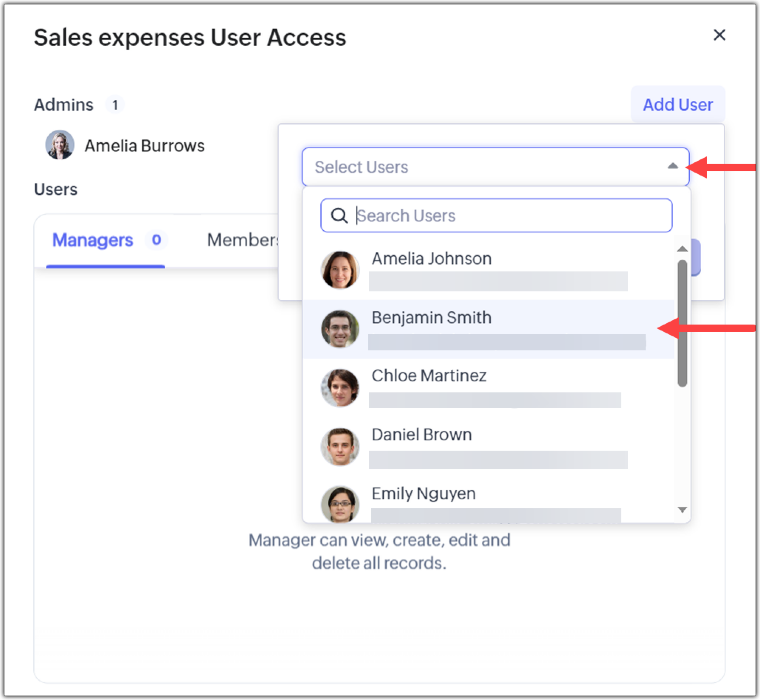Image resolution: width=760 pixels, height=700 pixels.
Task: Choose Benjamin Smith in the dropdown
Action: 432,318
